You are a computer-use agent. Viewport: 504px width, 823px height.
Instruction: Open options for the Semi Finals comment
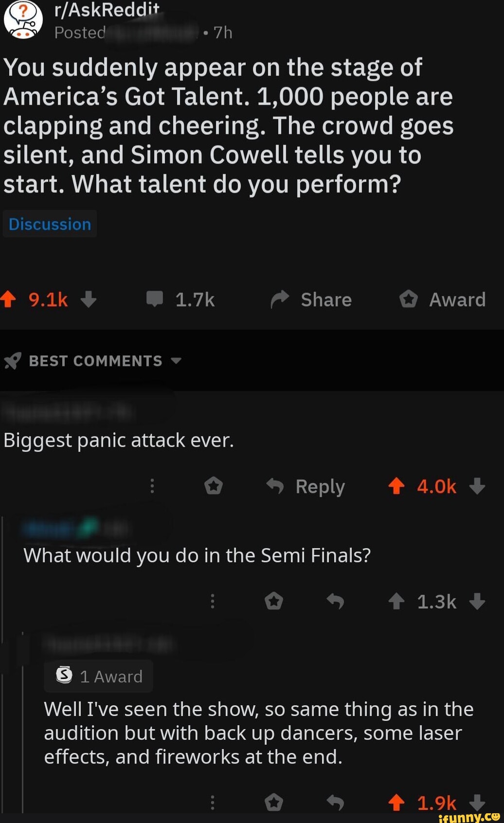(x=213, y=601)
